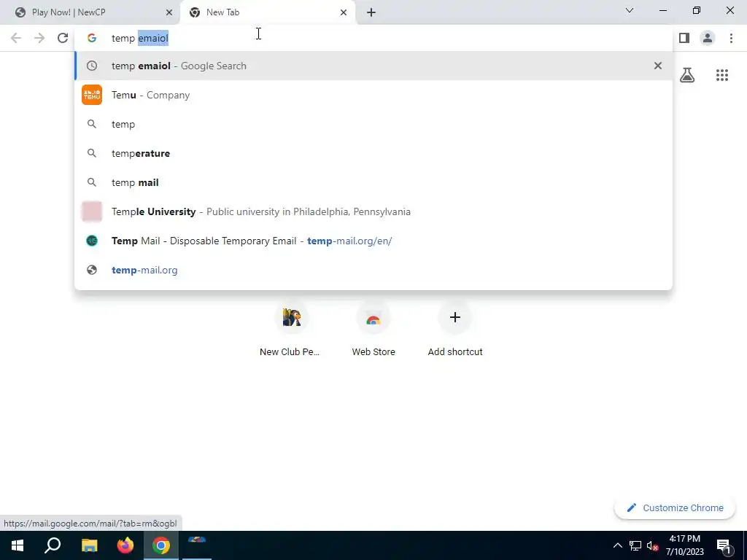Viewport: 747px width, 560px height.
Task: Select the New Tab tab
Action: coord(267,12)
